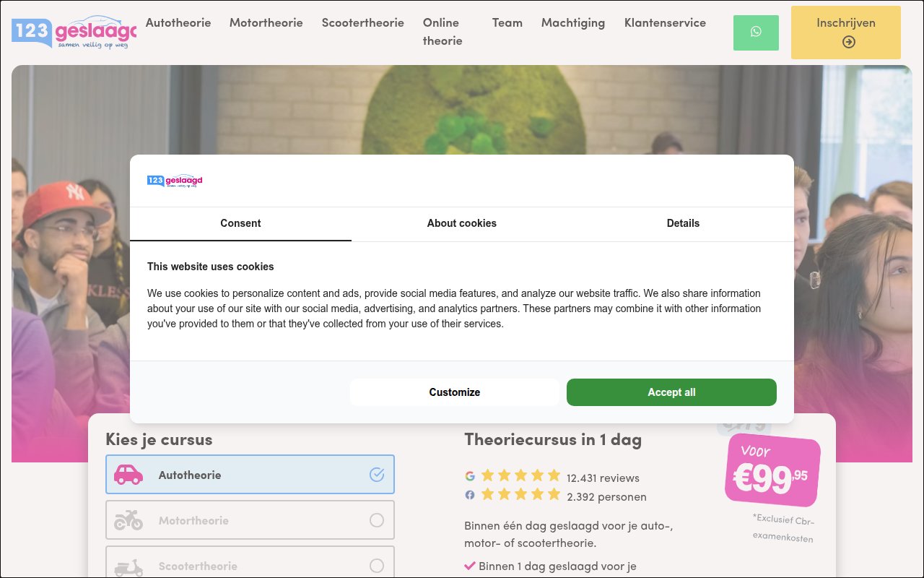Click the €99,95 price badge

[772, 470]
